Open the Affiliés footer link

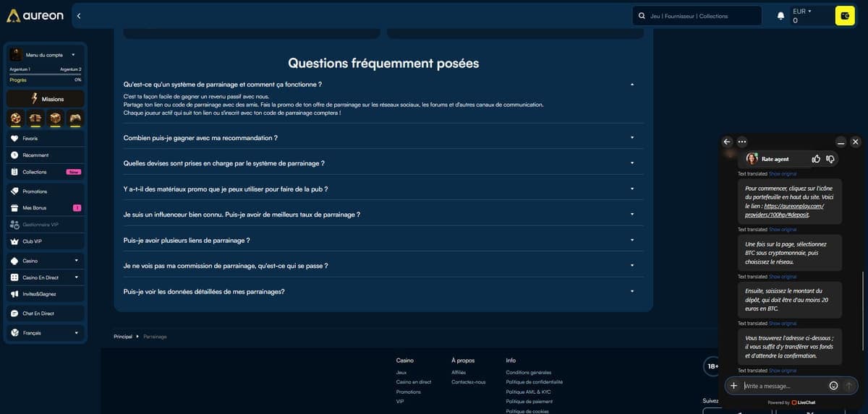459,373
